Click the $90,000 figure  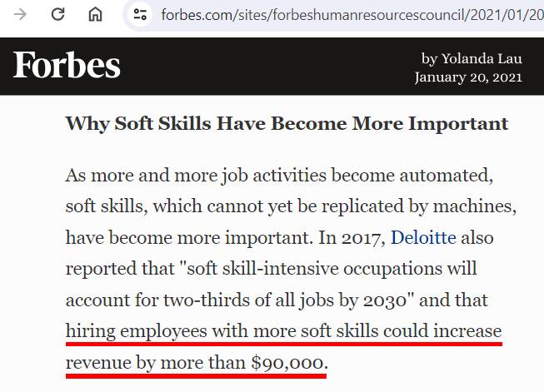(x=287, y=363)
